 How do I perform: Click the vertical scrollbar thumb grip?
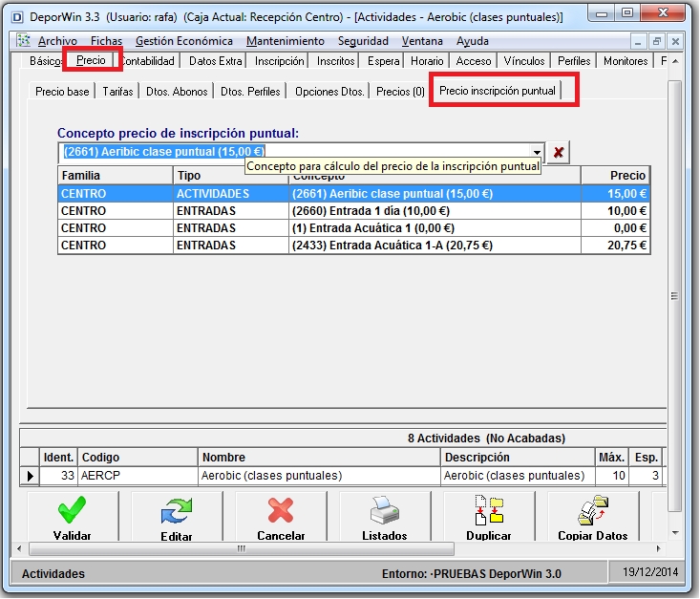[x=674, y=296]
